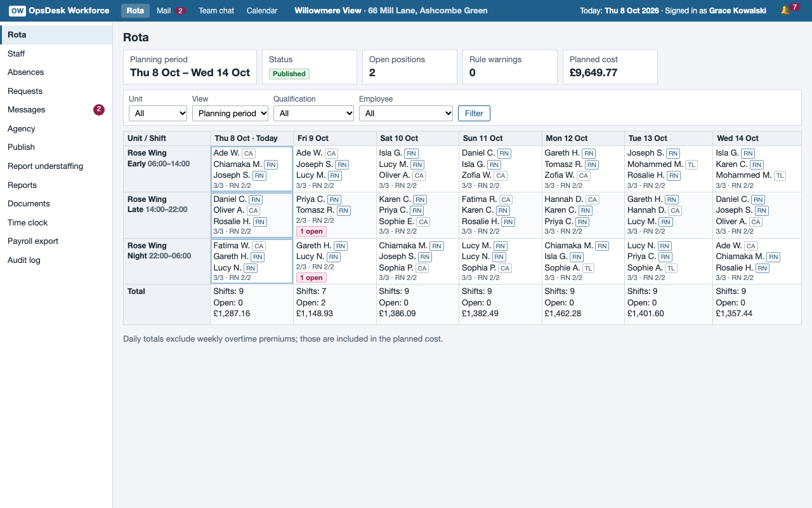Open the Employee filter dropdown
The width and height of the screenshot is (812, 508).
tap(406, 113)
